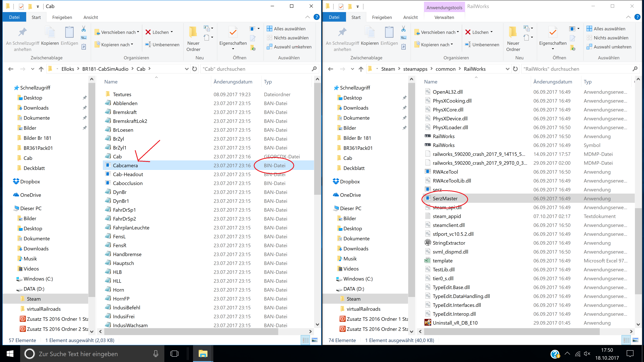Switch to large thumbnails view in Cab status bar

[315, 340]
